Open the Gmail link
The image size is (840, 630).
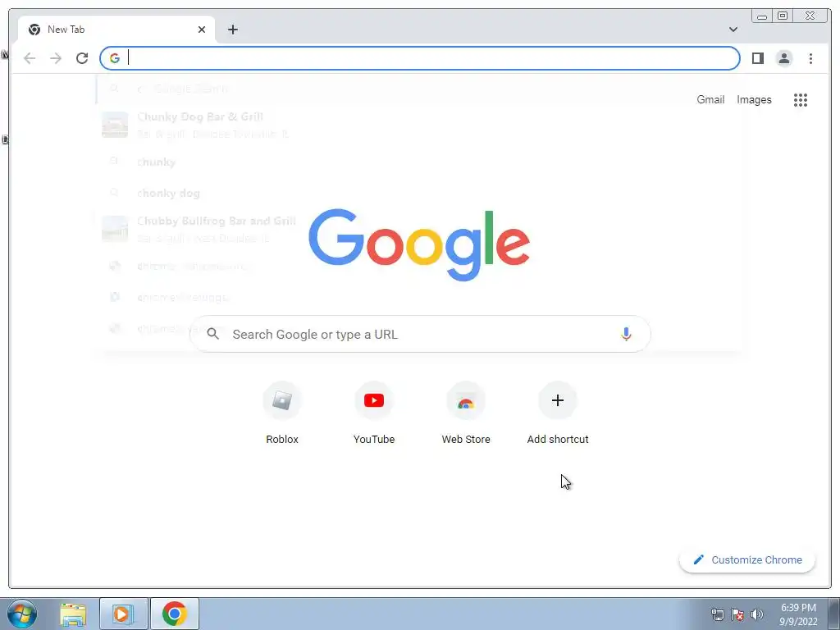point(710,99)
